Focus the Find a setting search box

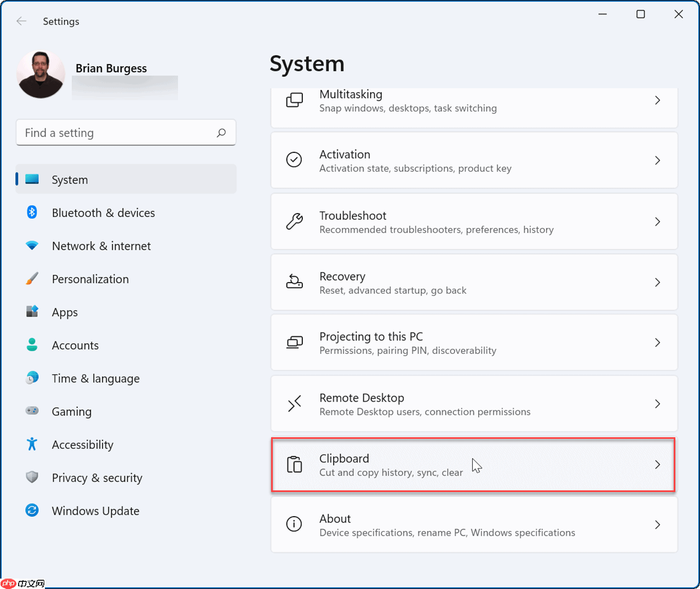point(118,133)
